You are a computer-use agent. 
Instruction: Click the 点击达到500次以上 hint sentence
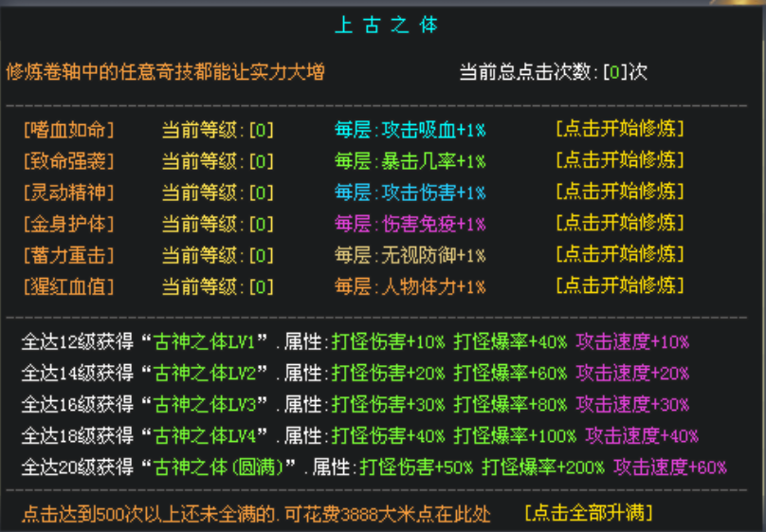[x=257, y=514]
